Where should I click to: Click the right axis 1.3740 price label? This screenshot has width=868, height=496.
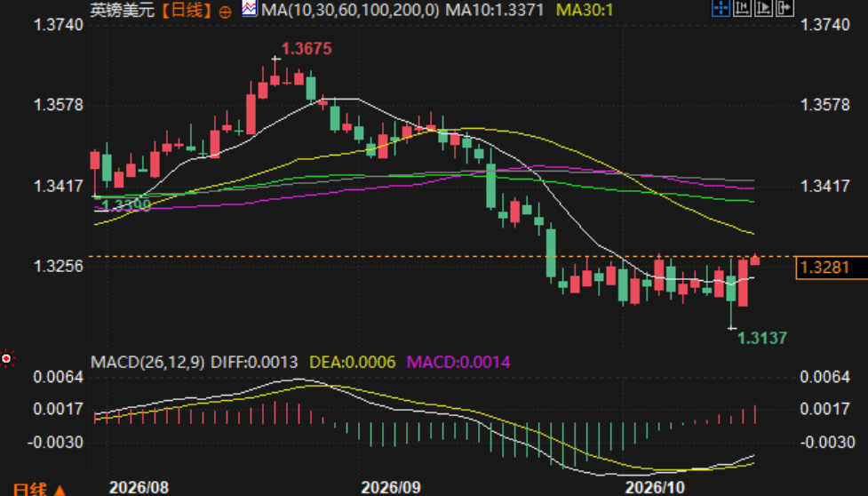coord(824,25)
